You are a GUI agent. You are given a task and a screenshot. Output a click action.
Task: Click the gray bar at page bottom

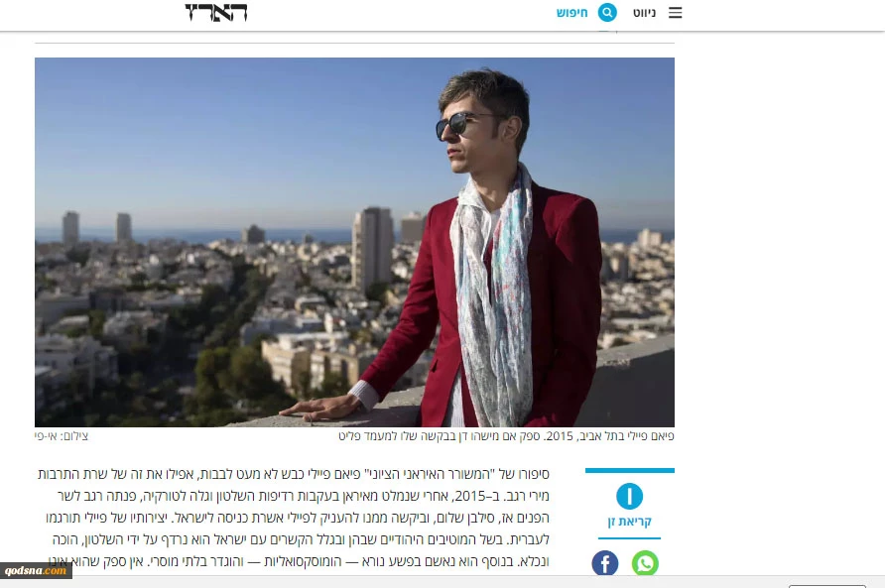tap(442, 582)
